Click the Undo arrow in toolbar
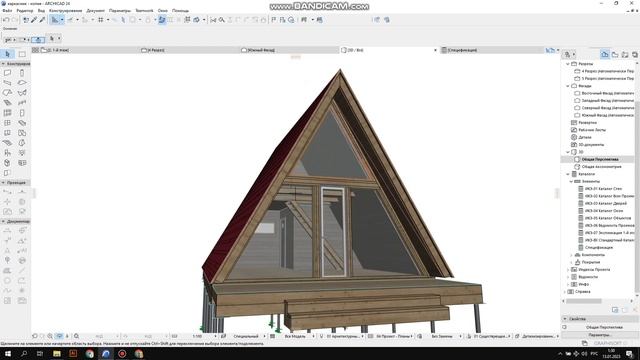This screenshot has width=640, height=360. click(x=6, y=20)
